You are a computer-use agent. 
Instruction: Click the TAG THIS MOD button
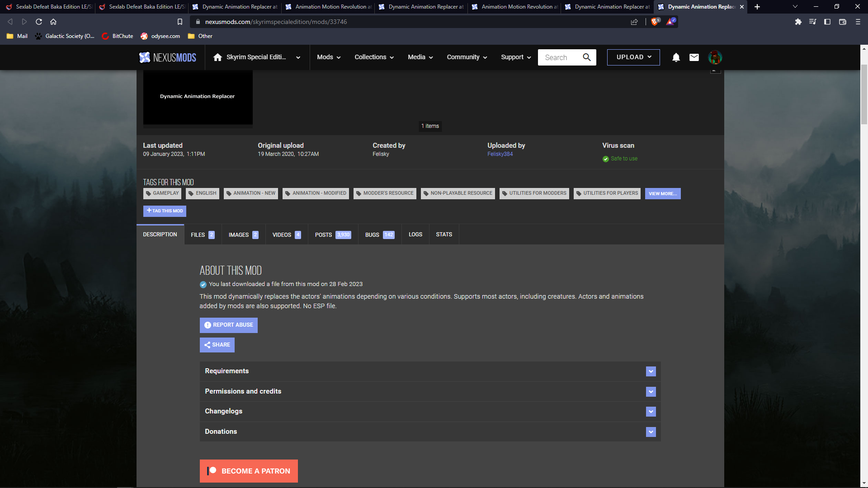click(165, 211)
